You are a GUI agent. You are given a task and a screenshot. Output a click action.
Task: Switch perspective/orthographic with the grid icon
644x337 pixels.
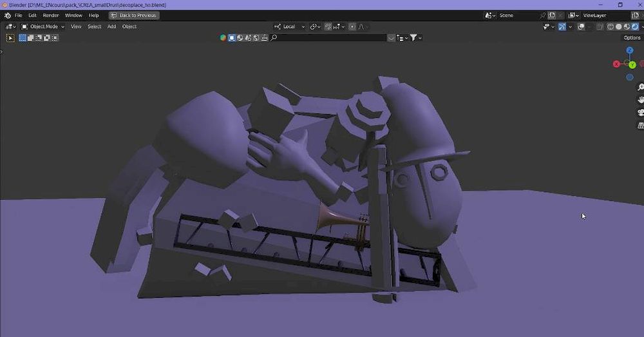click(x=640, y=125)
